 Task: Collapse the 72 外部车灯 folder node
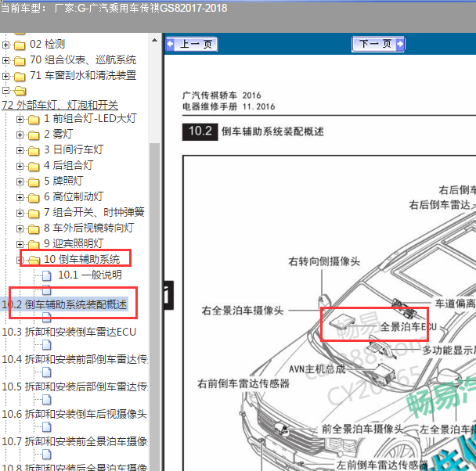coord(5,91)
